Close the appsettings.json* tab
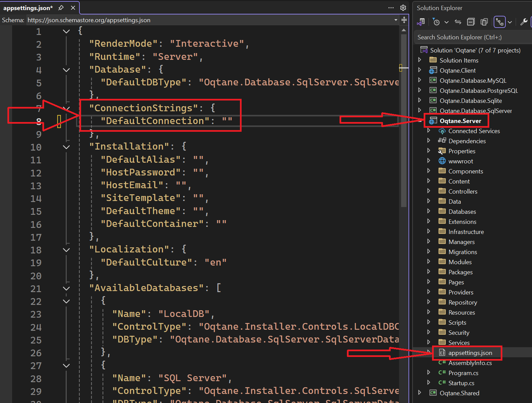The width and height of the screenshot is (532, 403). [73, 8]
